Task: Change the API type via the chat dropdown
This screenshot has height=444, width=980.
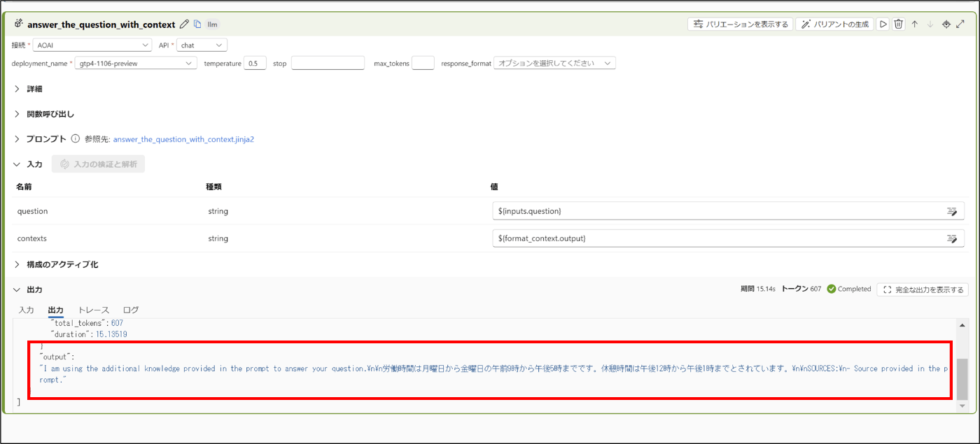Action: pyautogui.click(x=202, y=44)
